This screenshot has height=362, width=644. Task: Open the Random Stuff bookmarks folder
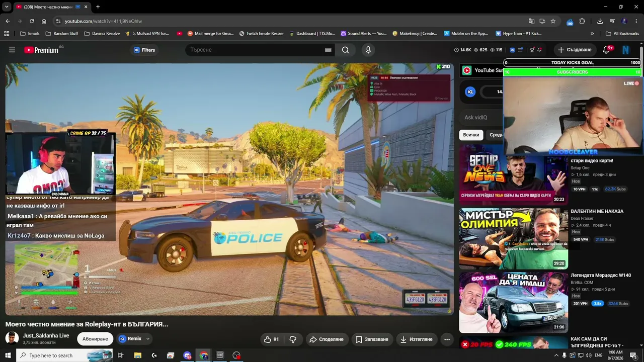point(62,34)
